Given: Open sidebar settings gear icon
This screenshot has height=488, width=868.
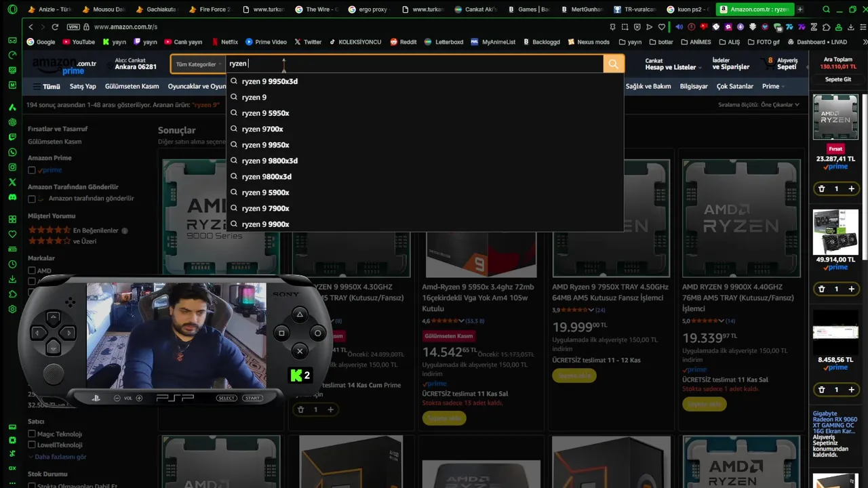Looking at the screenshot, I should coord(12,309).
